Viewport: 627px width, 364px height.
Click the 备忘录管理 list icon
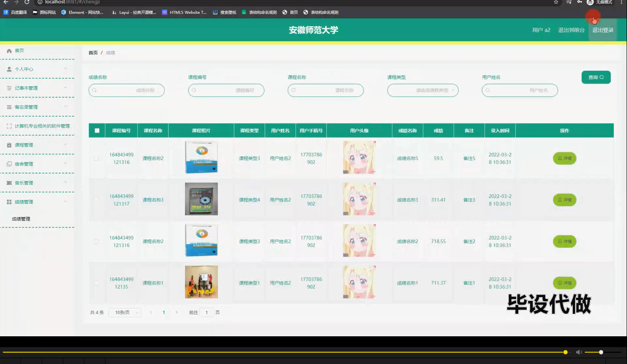point(9,106)
